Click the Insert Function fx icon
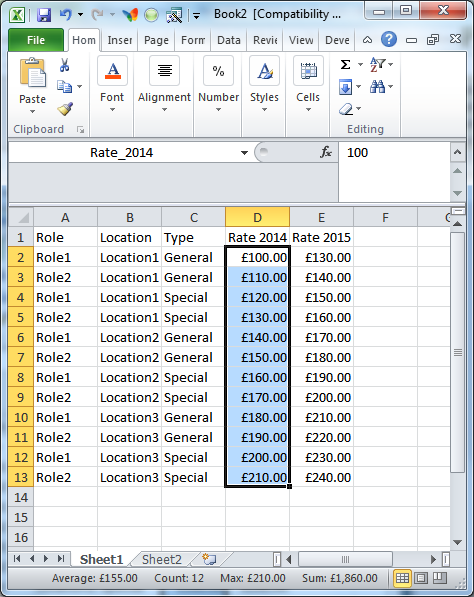 tap(326, 153)
